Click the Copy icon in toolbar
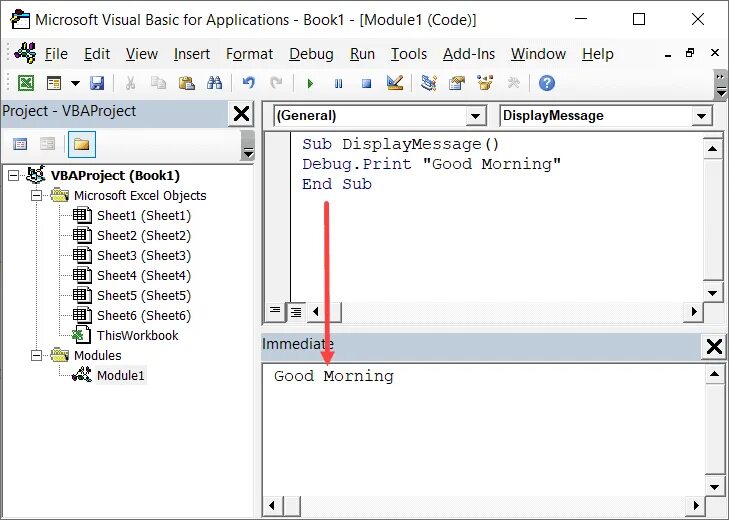The image size is (729, 520). (159, 83)
